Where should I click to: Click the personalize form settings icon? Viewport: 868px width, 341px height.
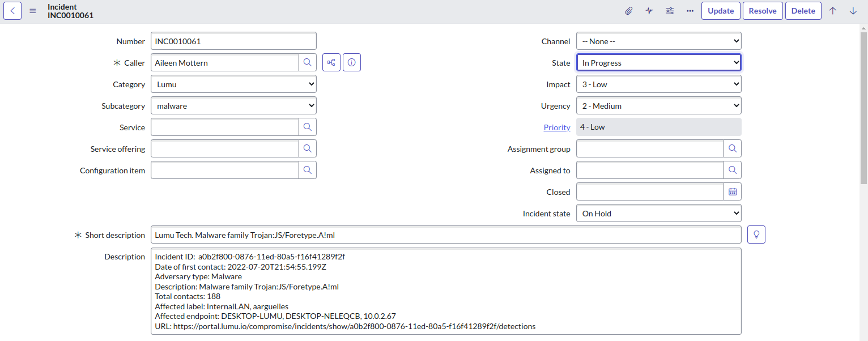[x=670, y=11]
